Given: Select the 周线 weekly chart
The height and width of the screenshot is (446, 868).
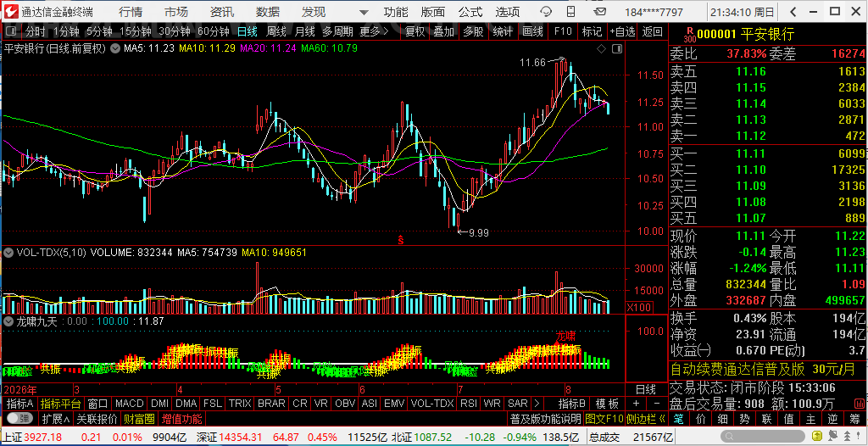Looking at the screenshot, I should [x=275, y=31].
